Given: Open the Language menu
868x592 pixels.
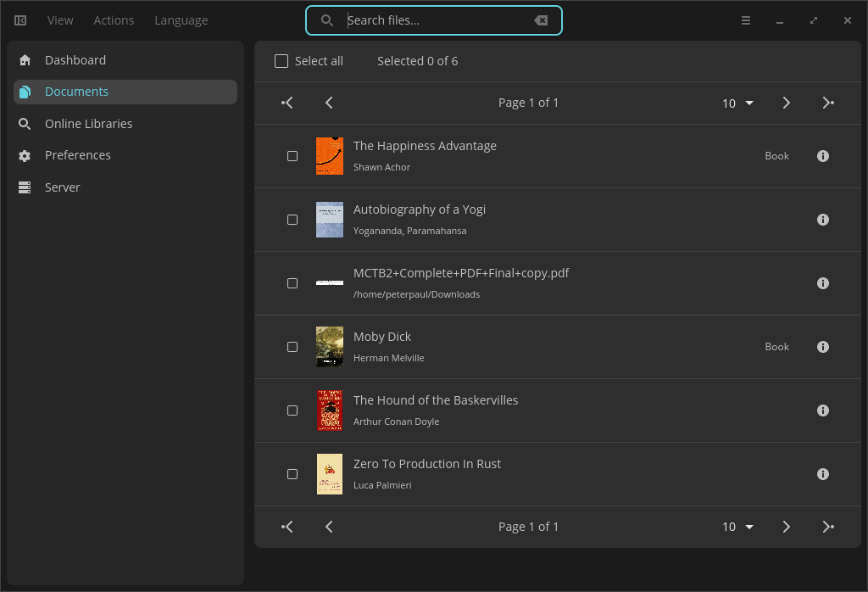Looking at the screenshot, I should [x=181, y=20].
